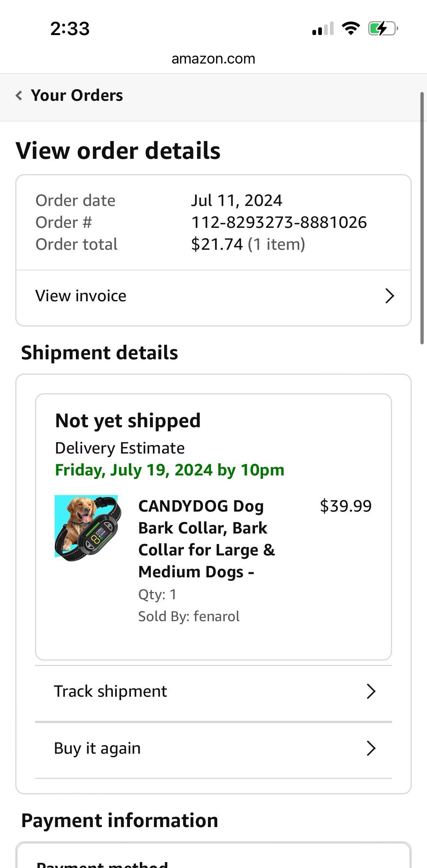Tap the green delivery estimate date text

click(170, 470)
